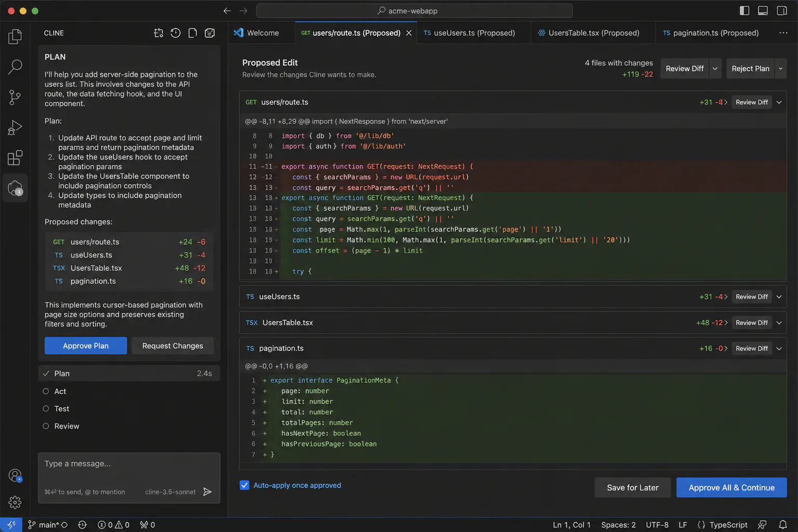798x532 pixels.
Task: Select pagination.ts in proposed changes list
Action: [129, 281]
